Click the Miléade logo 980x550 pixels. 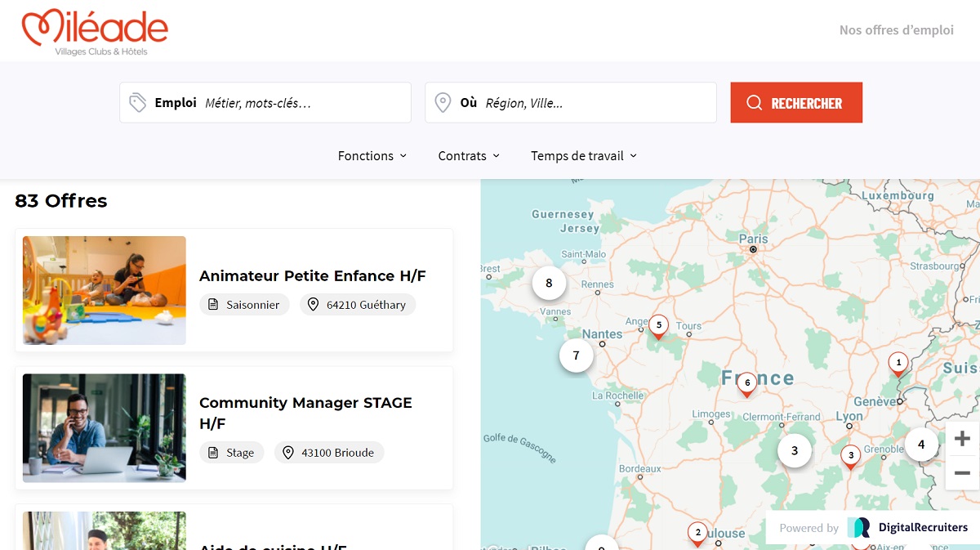(94, 31)
